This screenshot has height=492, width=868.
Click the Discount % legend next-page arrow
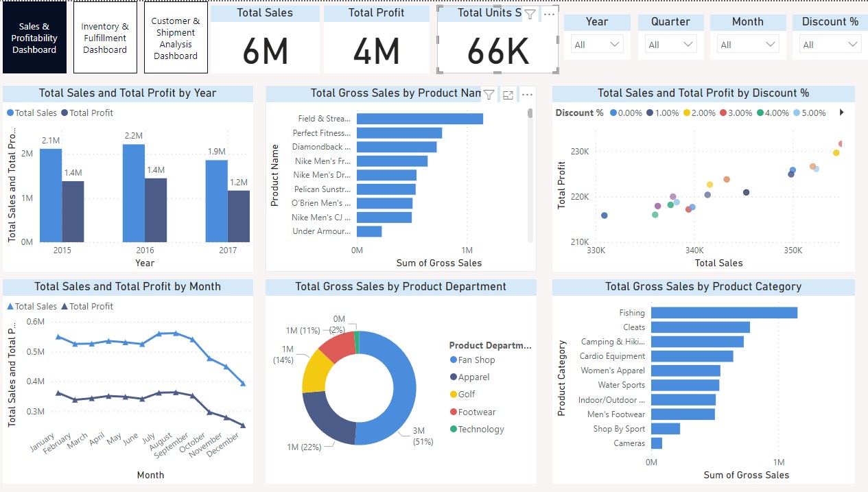842,113
